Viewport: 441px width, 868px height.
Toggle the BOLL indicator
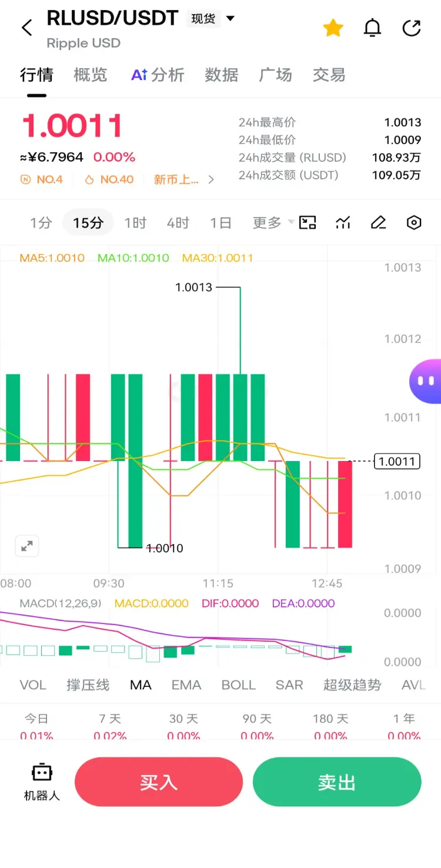[x=238, y=685]
